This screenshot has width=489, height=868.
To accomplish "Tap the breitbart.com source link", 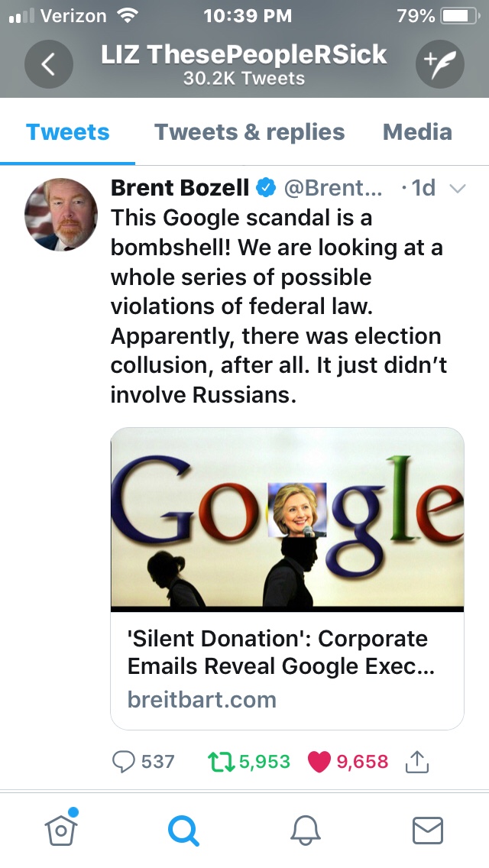I will click(202, 699).
